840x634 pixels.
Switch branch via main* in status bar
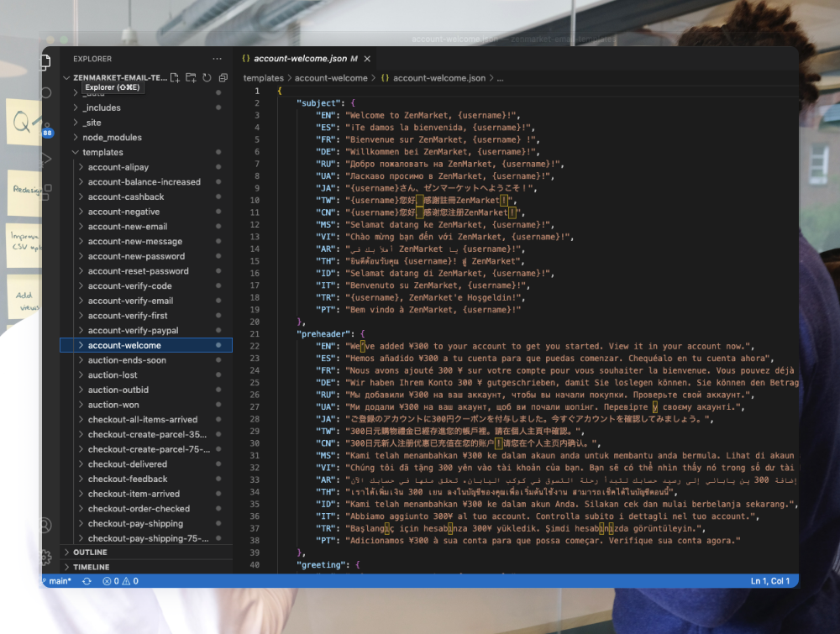click(x=58, y=581)
